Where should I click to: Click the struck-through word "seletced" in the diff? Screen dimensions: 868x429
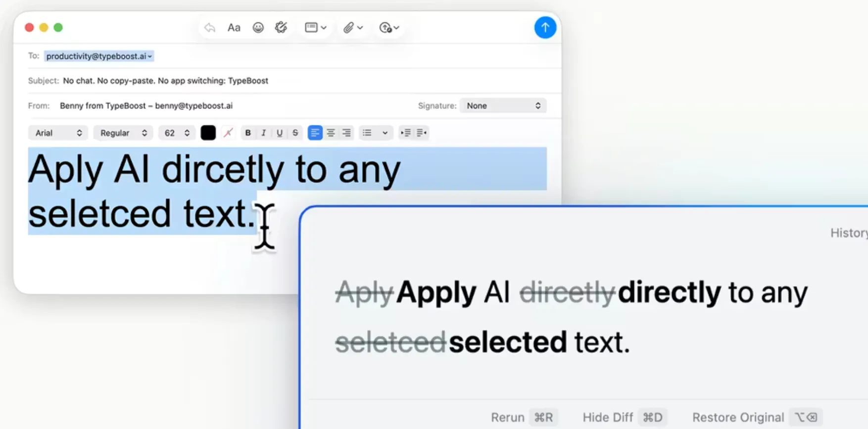tap(390, 342)
